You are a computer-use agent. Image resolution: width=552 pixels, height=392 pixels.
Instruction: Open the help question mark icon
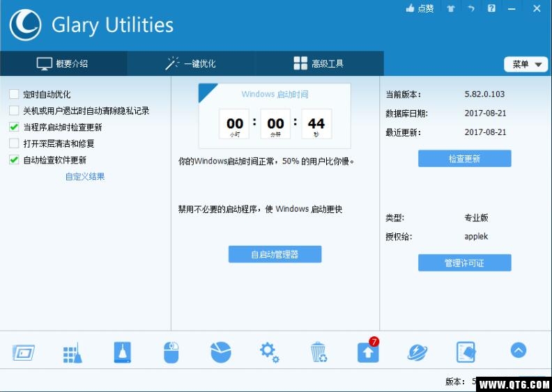(491, 8)
